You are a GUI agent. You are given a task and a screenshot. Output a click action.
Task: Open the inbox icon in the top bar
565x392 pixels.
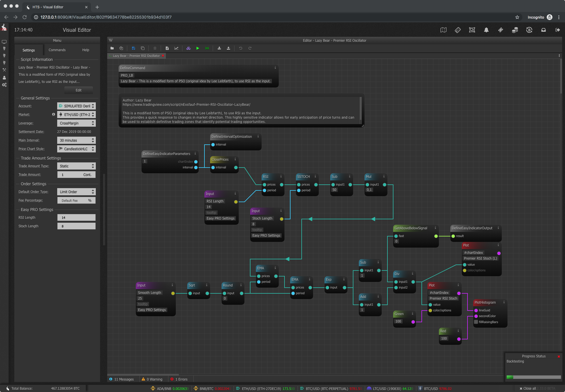pos(544,30)
